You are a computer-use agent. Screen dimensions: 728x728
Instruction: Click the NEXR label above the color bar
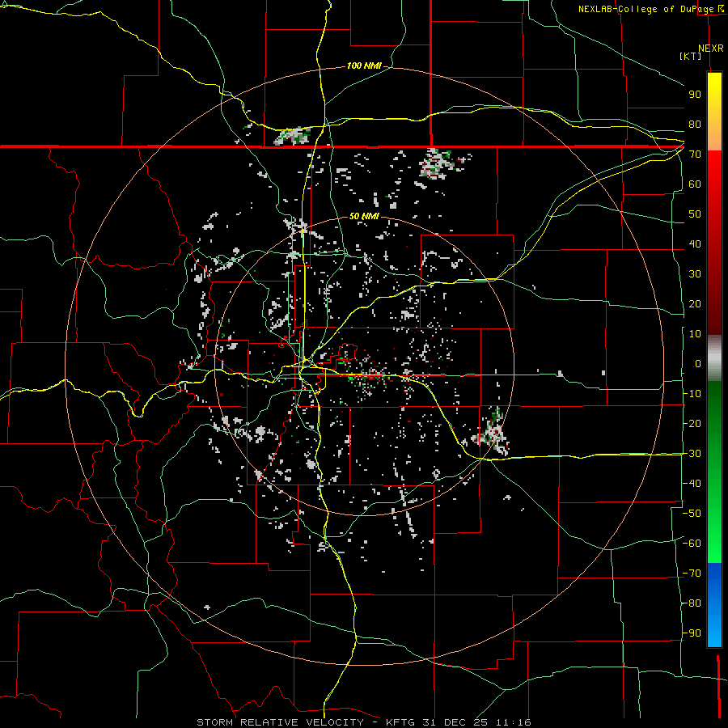point(711,48)
